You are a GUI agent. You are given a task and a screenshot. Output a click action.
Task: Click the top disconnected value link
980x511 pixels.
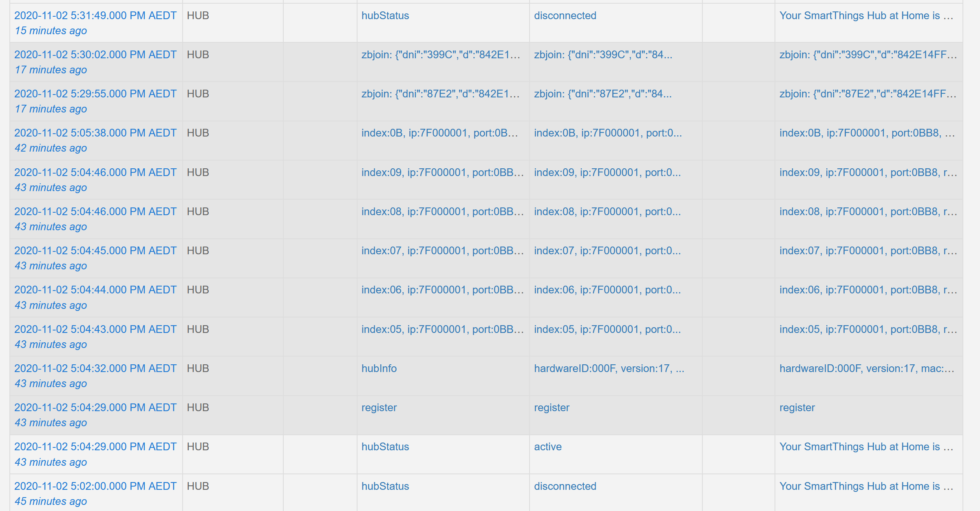point(565,15)
